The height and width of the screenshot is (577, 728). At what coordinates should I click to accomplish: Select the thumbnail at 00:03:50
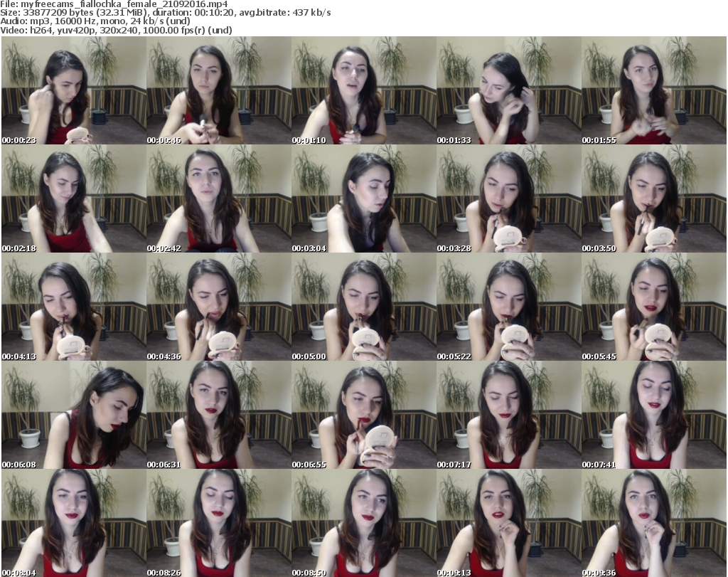[654, 198]
